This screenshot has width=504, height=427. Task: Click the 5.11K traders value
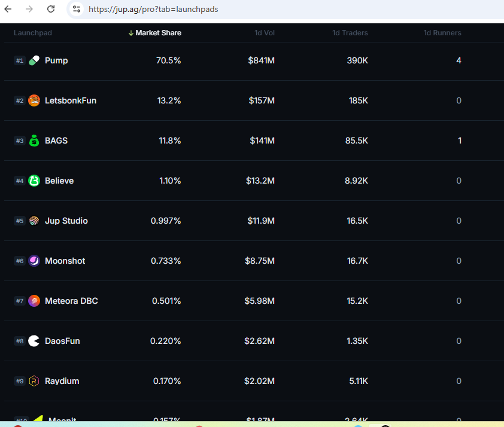click(359, 381)
